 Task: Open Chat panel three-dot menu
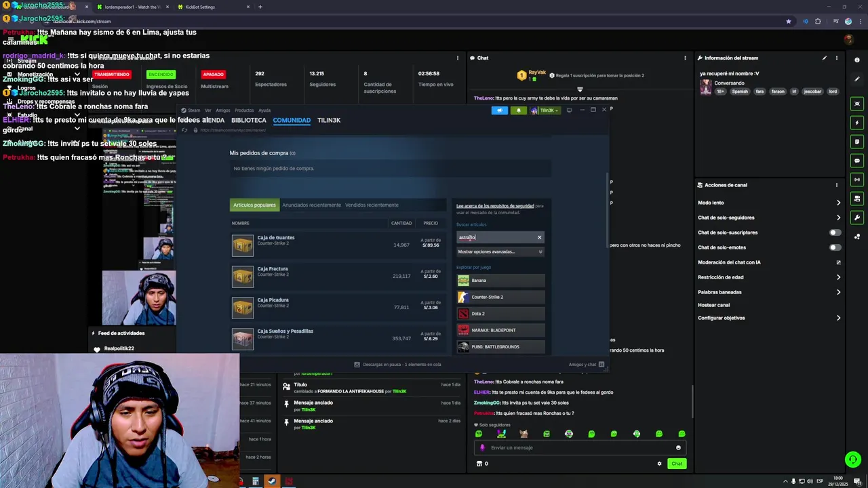tap(685, 58)
